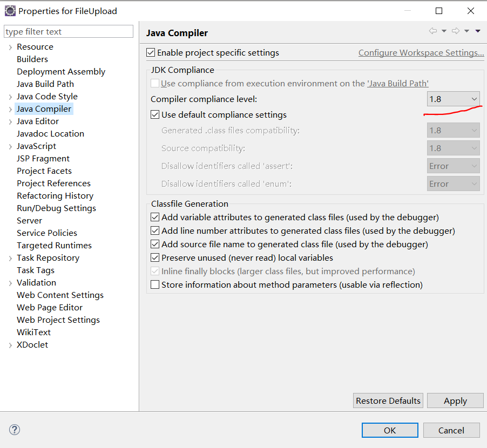The height and width of the screenshot is (448, 487).
Task: Click the back navigation arrow icon
Action: [433, 31]
